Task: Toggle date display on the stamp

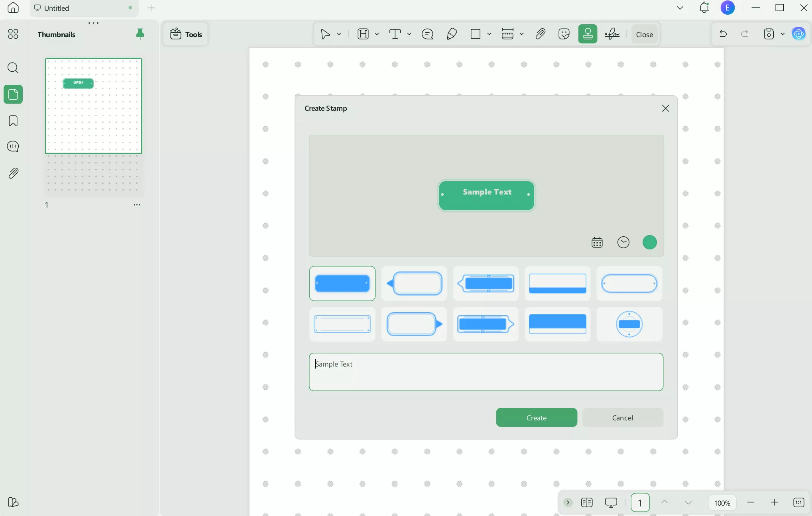Action: coord(597,242)
